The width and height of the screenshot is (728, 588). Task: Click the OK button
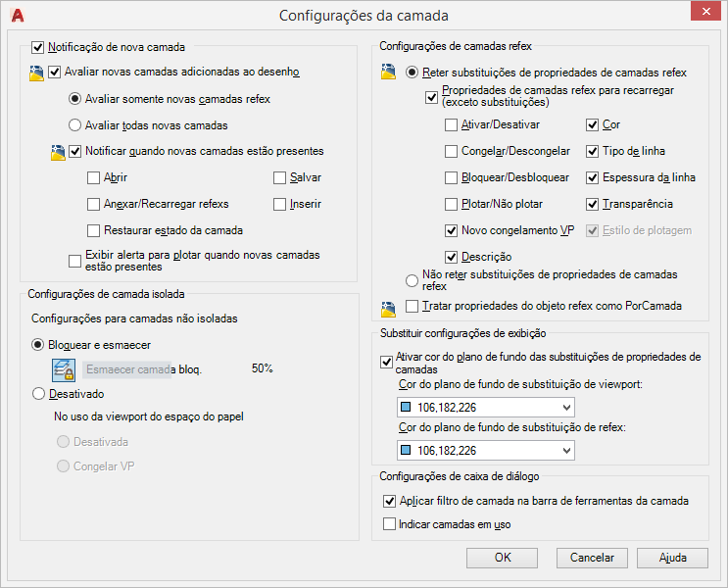click(x=503, y=558)
